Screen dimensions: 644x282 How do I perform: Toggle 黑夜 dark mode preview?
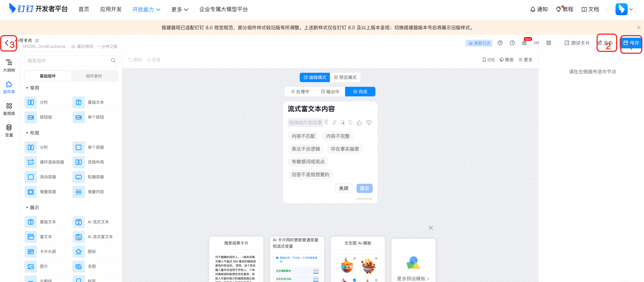[507, 60]
